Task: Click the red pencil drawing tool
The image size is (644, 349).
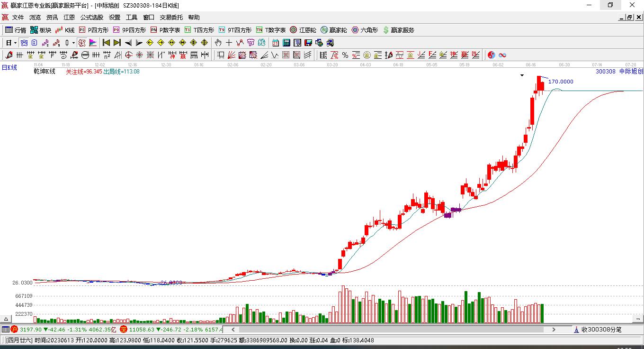Action: click(x=9, y=55)
